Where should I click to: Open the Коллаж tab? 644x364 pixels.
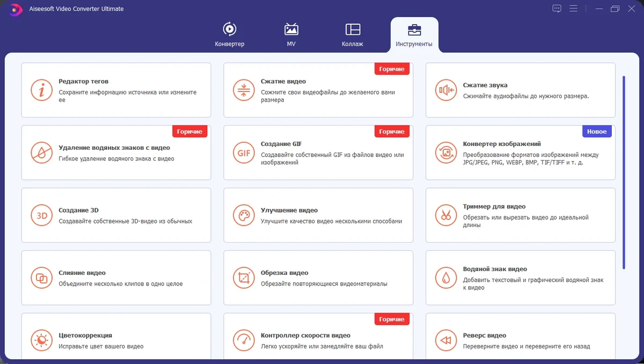click(353, 35)
